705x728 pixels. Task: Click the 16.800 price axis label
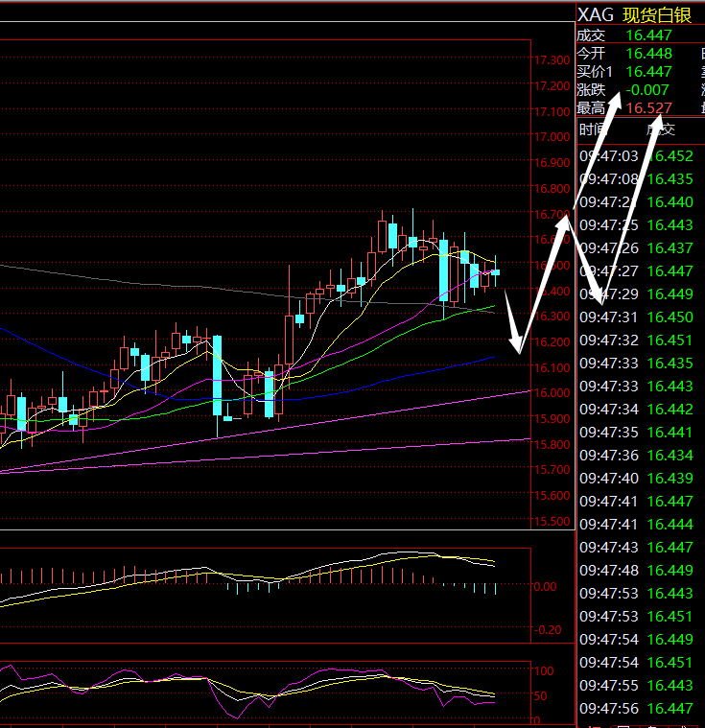[552, 189]
